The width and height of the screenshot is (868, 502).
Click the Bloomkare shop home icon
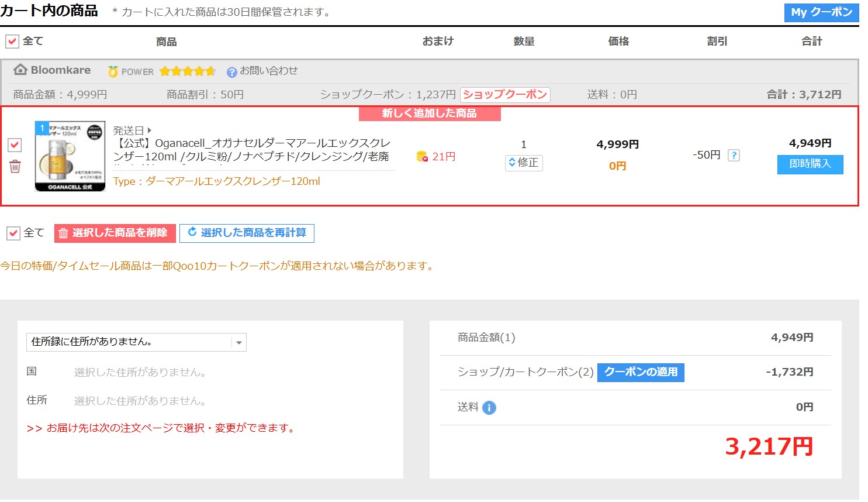coord(20,70)
